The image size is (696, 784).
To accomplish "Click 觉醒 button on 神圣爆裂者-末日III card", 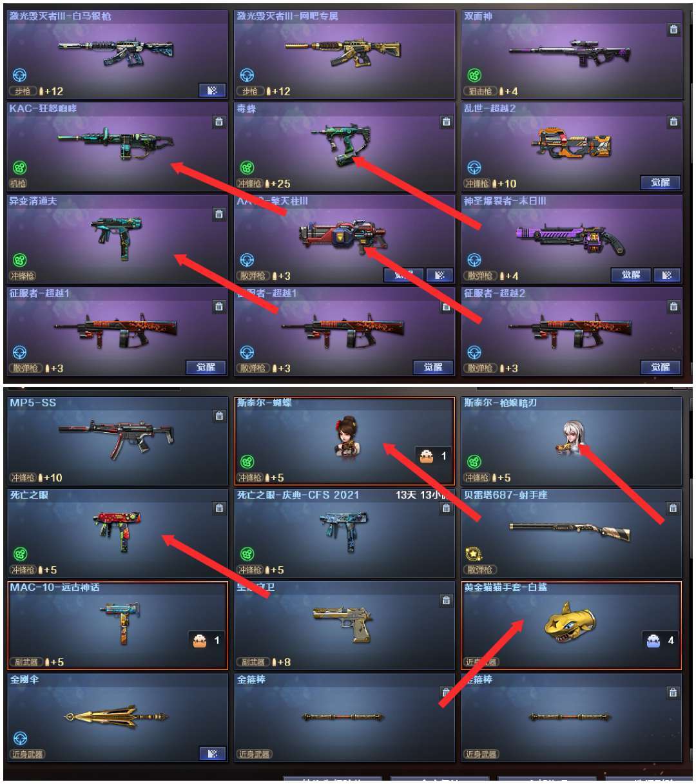I will [631, 275].
